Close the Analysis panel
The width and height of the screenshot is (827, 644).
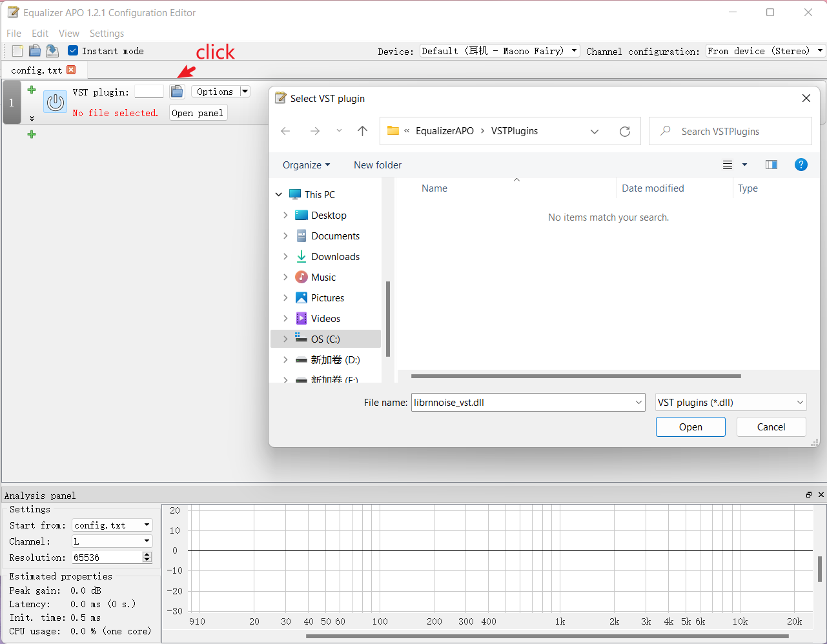[x=821, y=495]
